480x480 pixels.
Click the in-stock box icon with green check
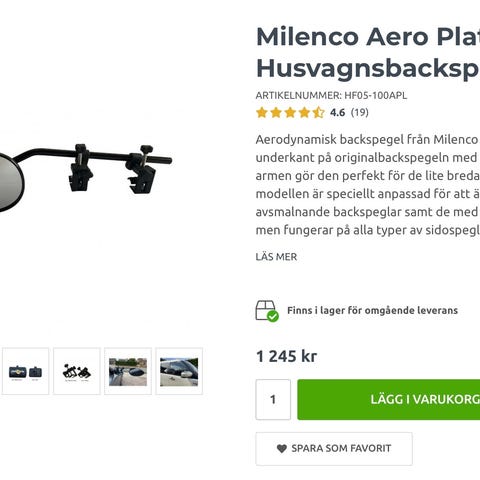267,311
